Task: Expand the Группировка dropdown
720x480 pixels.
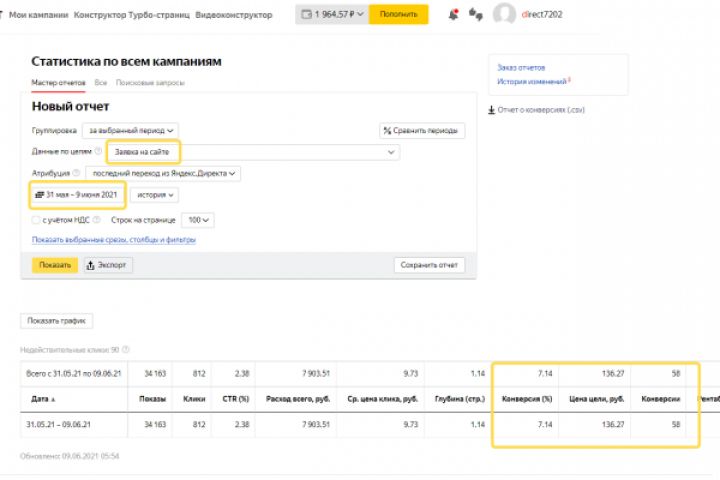Action: pyautogui.click(x=130, y=130)
